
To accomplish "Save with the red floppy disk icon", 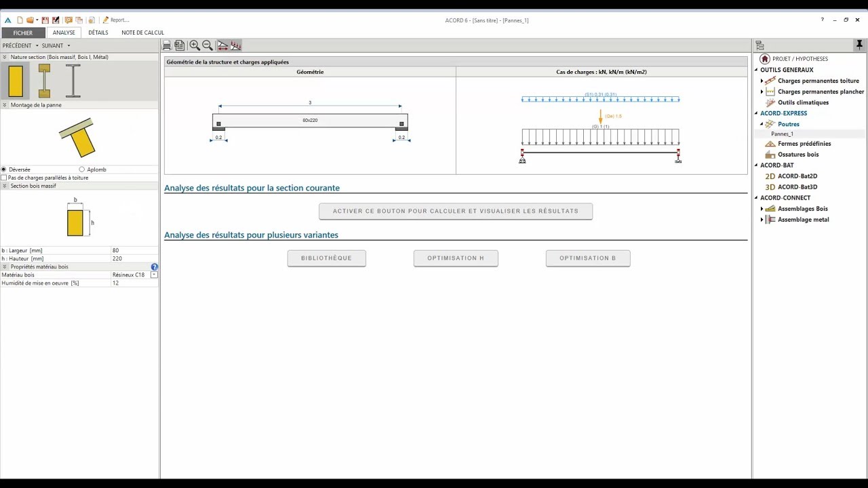I will [45, 20].
